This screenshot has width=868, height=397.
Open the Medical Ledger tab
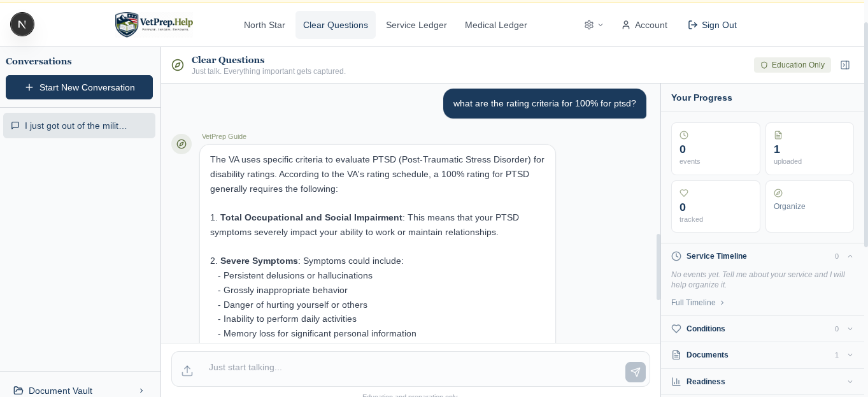(495, 25)
